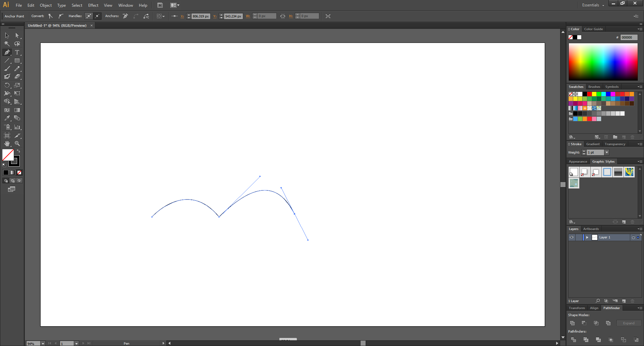The height and width of the screenshot is (346, 644).
Task: Select the Scale tool
Action: tap(17, 85)
